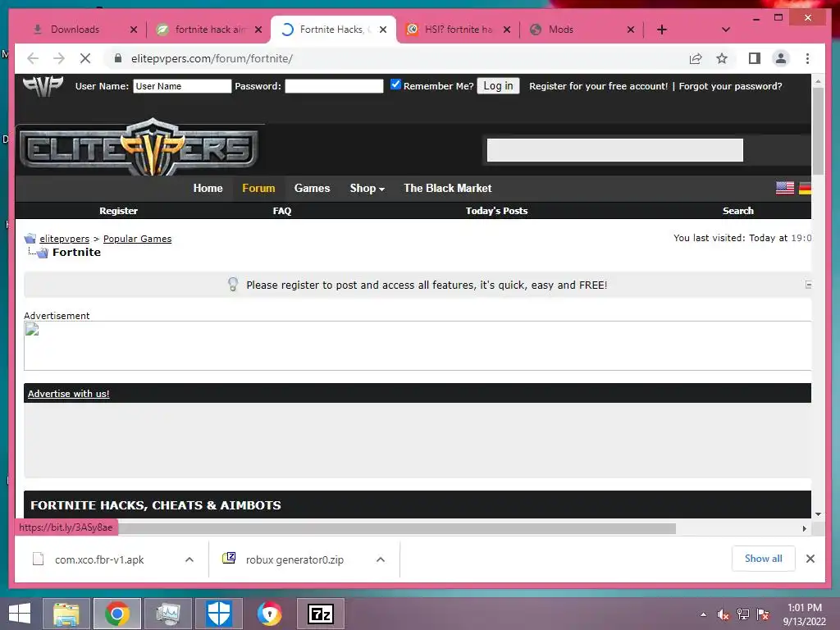Switch site language to German flag
This screenshot has height=630, width=840.
pos(805,188)
